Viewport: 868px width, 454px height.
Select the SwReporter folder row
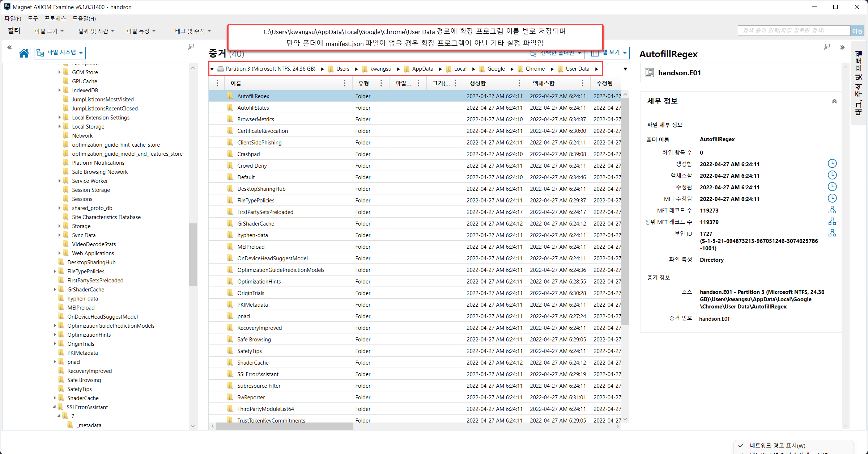tap(415, 398)
